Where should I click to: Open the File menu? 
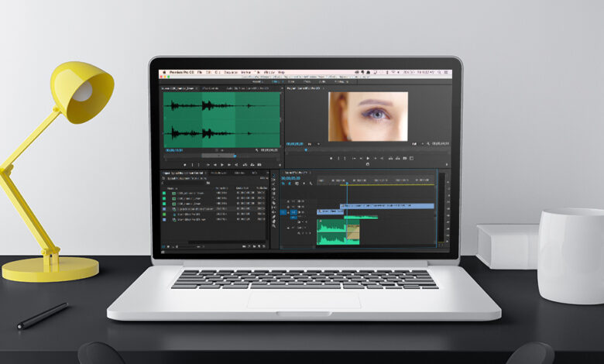tap(200, 72)
